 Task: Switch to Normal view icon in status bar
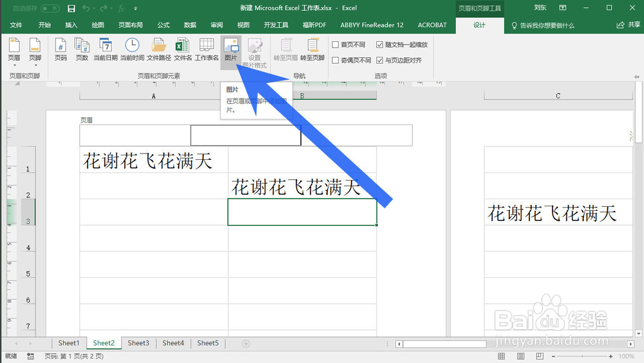tap(502, 357)
